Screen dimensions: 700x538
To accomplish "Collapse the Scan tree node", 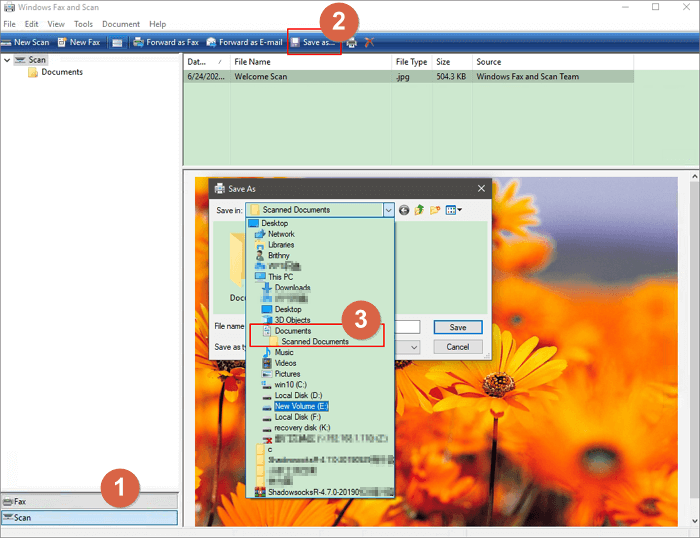I will [7, 60].
